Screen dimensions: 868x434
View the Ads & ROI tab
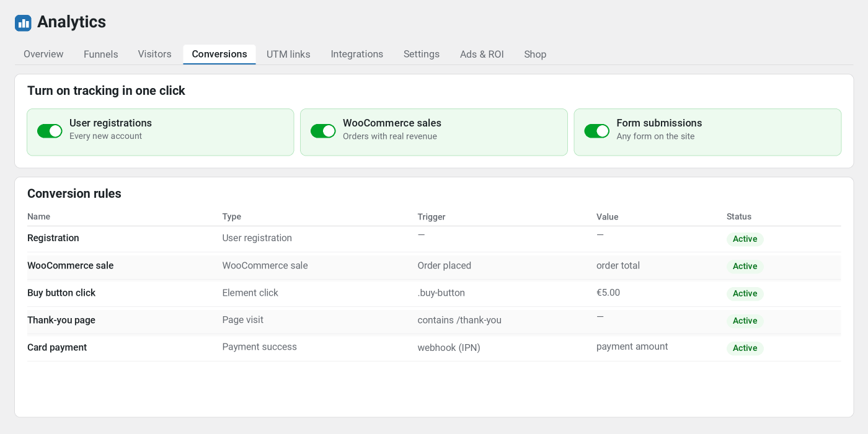[482, 54]
